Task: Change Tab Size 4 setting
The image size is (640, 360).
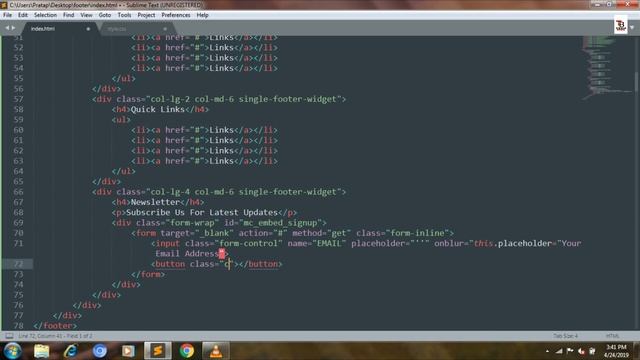Action: pos(565,336)
